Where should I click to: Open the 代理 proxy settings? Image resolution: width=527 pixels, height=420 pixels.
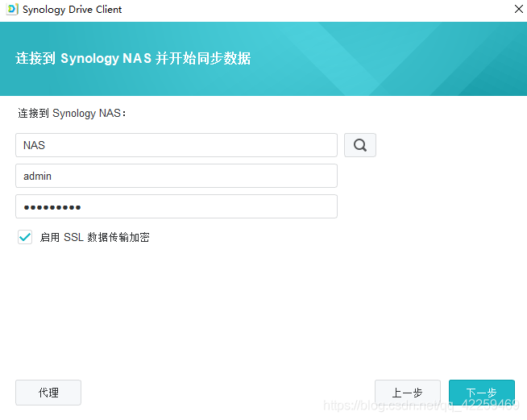tap(48, 393)
